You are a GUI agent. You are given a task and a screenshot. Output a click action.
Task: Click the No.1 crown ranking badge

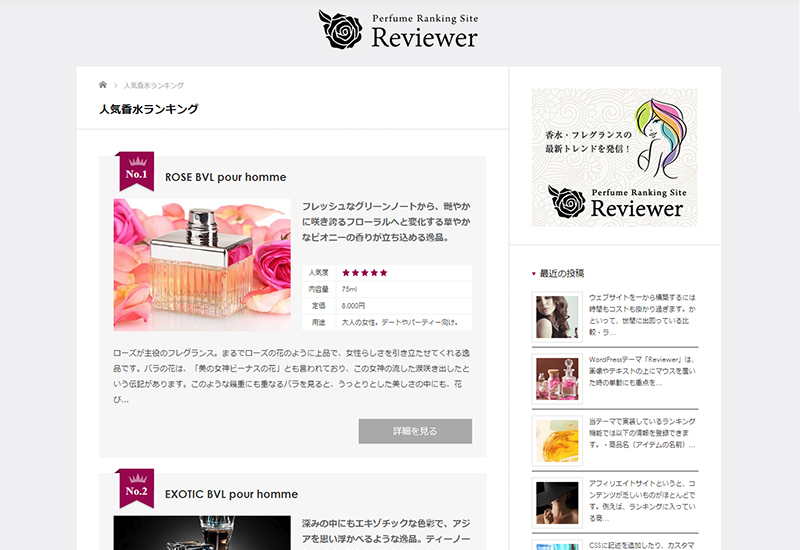tap(136, 171)
